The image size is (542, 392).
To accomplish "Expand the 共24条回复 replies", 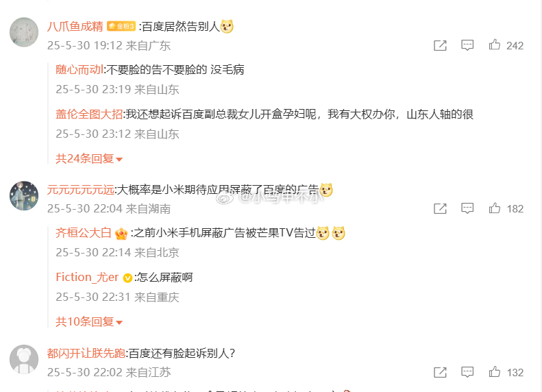I will [x=89, y=159].
